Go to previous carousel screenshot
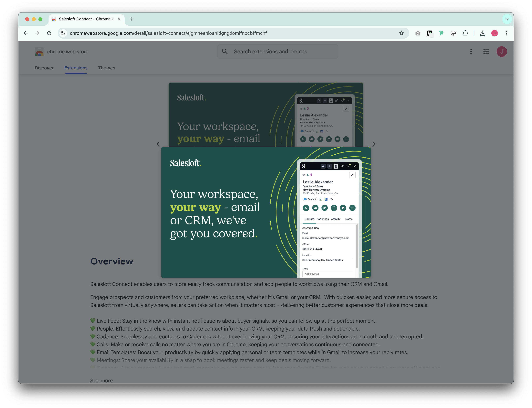The width and height of the screenshot is (532, 408). coord(158,144)
